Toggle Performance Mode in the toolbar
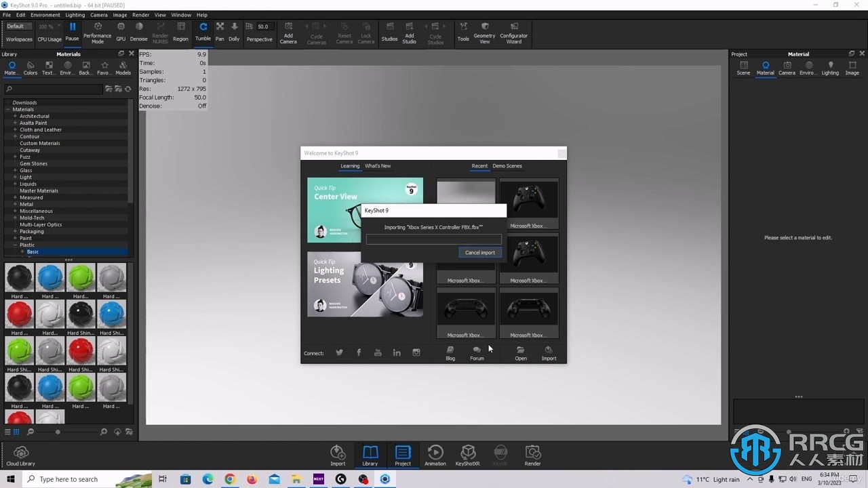This screenshot has width=868, height=488. [98, 32]
